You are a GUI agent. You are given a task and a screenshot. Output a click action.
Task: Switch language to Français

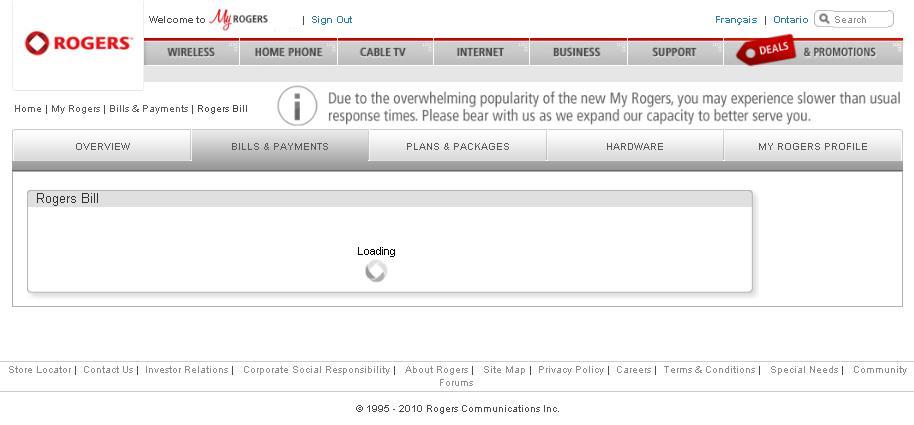tap(736, 19)
